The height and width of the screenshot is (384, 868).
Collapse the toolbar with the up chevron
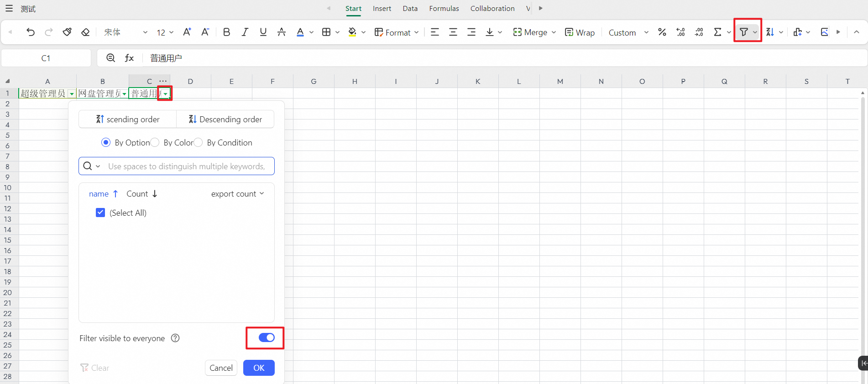(x=857, y=32)
